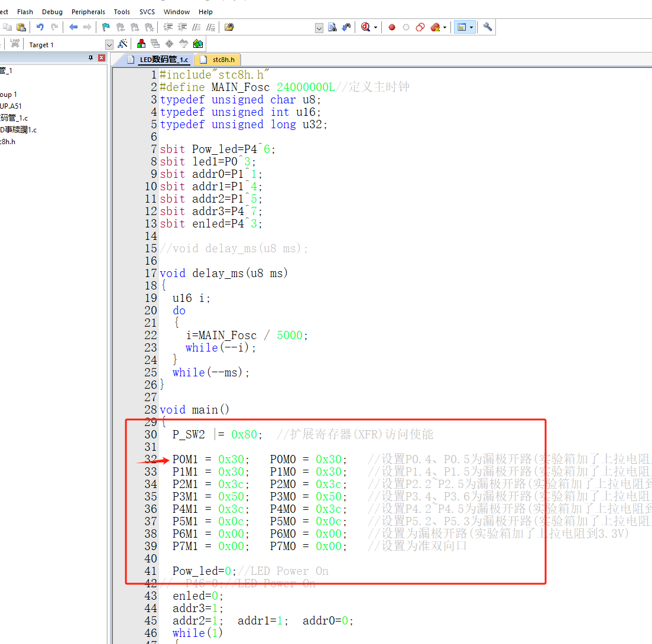
Task: Launch the Pack Installer icon
Action: 198,44
